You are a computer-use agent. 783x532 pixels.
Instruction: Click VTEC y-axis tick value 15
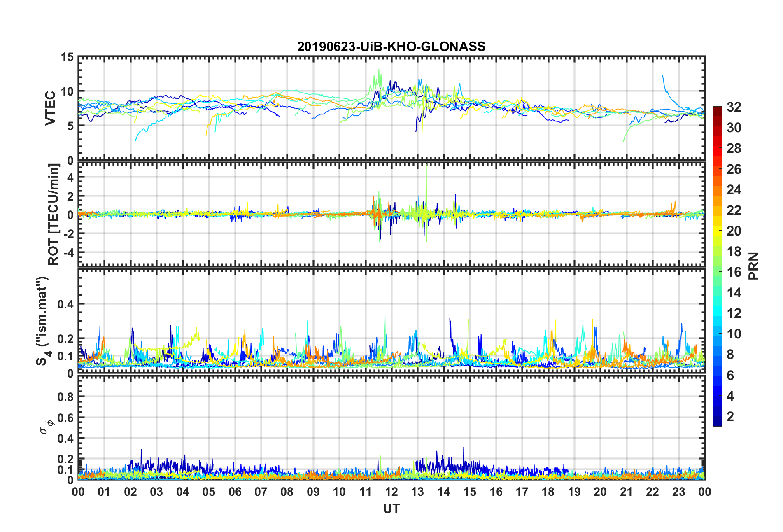coord(67,57)
